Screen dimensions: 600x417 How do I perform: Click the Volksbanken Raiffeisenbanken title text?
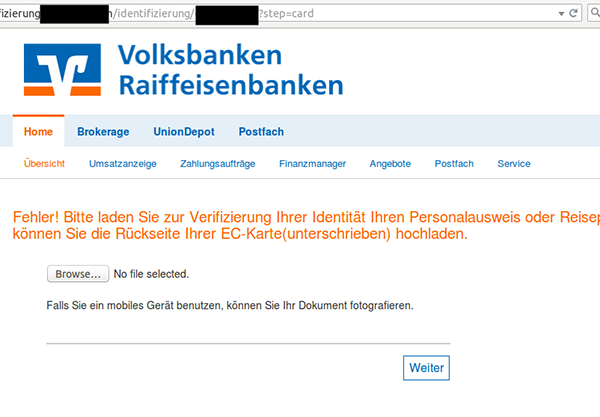(230, 68)
